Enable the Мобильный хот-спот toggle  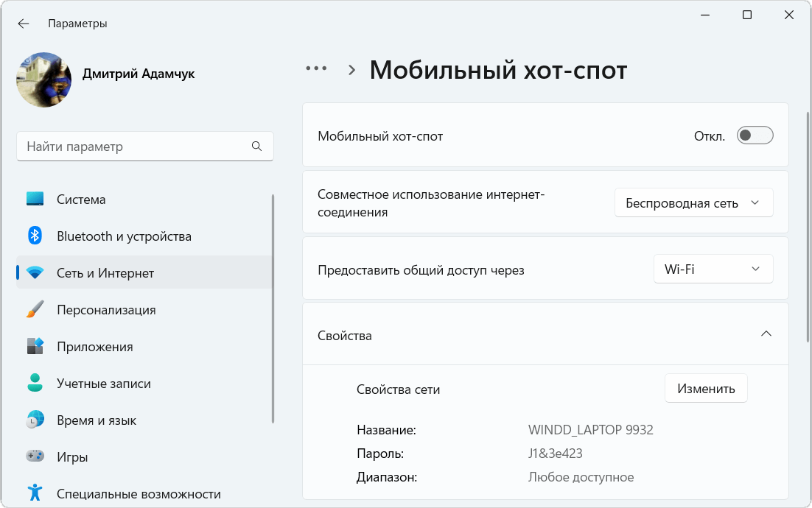coord(755,135)
